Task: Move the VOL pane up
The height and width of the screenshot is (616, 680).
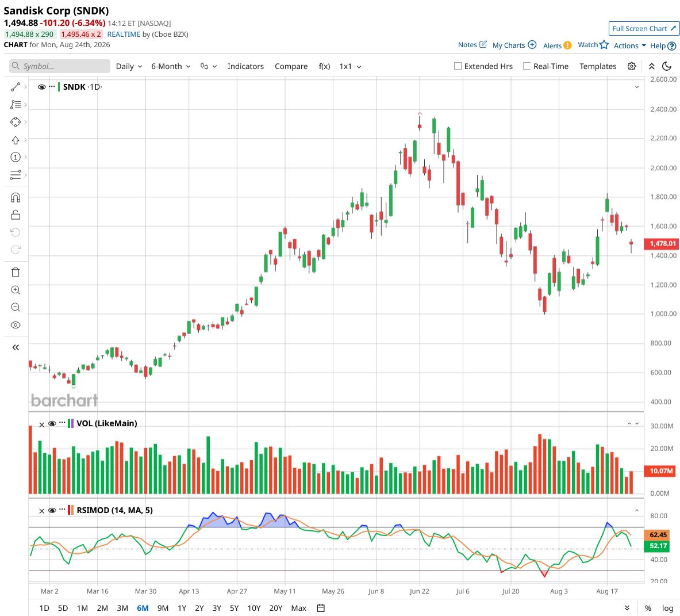Action: (629, 423)
